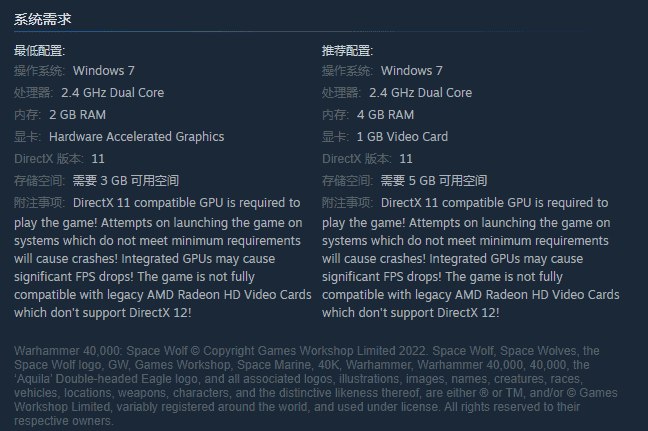Viewport: 648px width, 431px height.
Task: Click recommended 显卡 label
Action: [x=335, y=137]
